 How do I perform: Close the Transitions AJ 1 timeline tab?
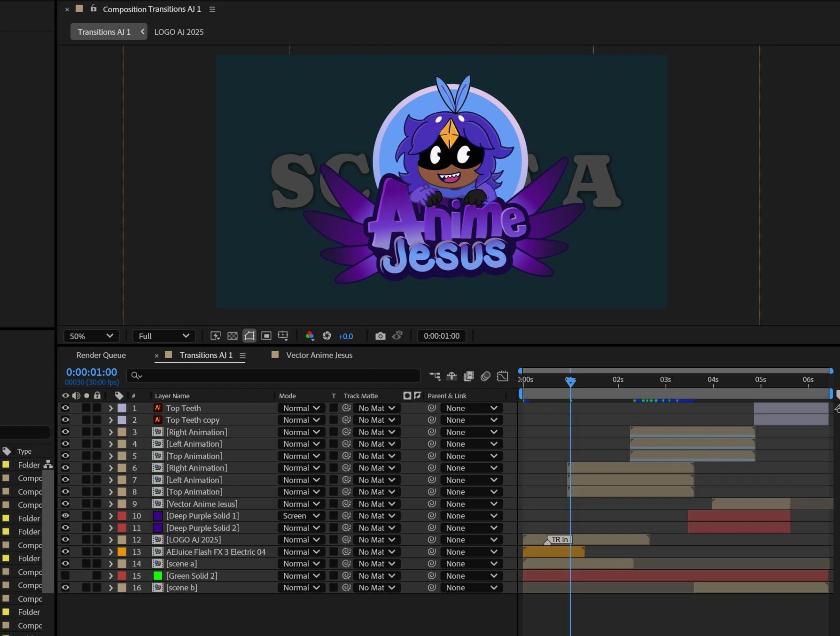click(156, 356)
